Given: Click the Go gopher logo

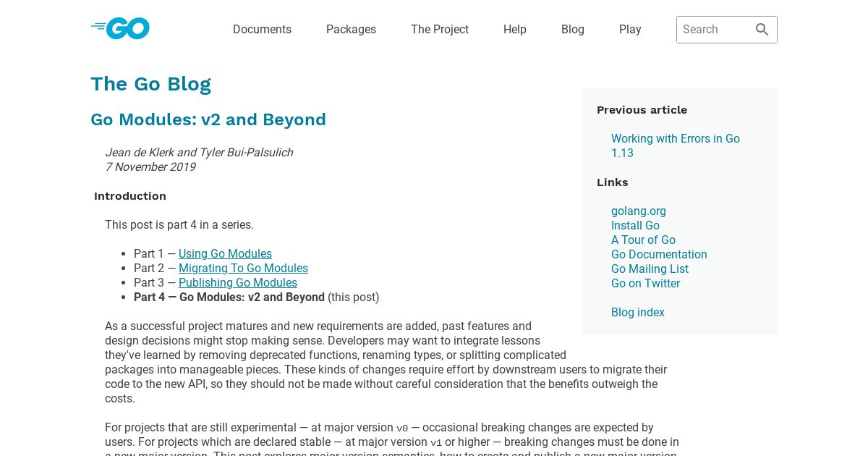Looking at the screenshot, I should (120, 29).
